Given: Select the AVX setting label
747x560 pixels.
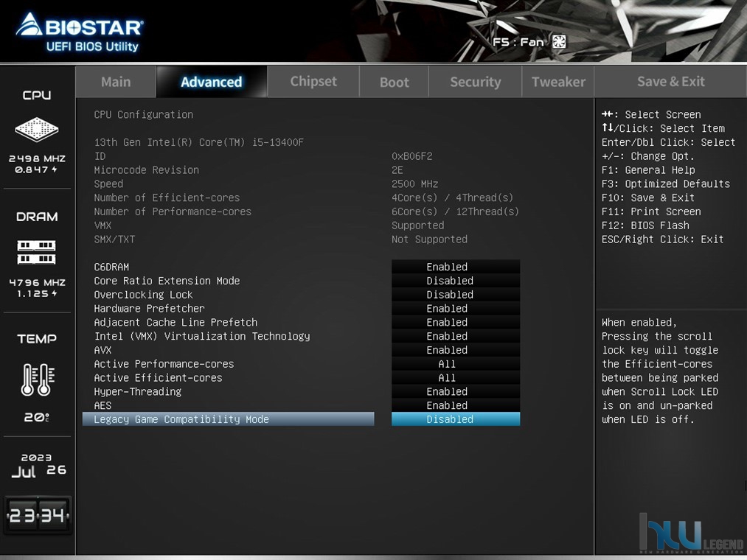Looking at the screenshot, I should pos(103,350).
